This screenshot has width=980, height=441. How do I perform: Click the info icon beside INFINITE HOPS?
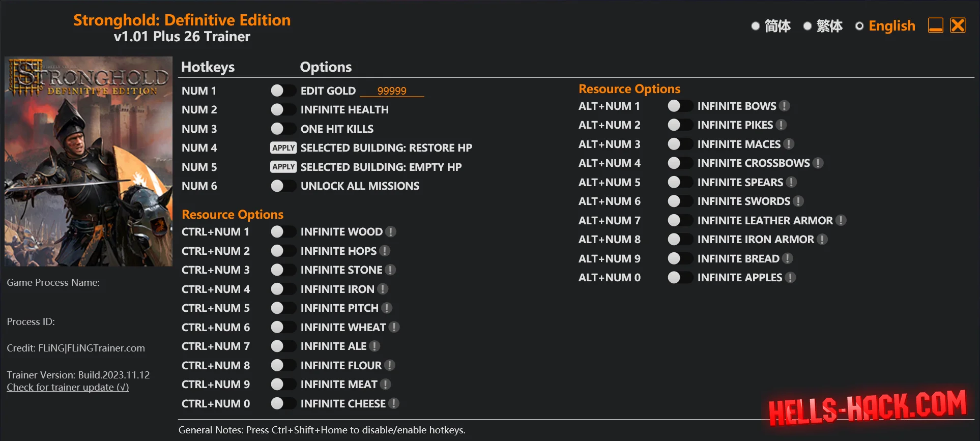click(385, 251)
